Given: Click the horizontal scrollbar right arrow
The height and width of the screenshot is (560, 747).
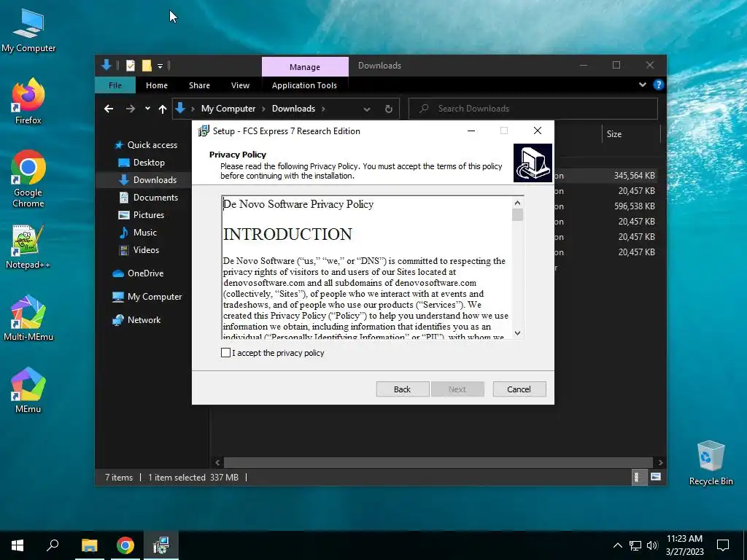Looking at the screenshot, I should tap(660, 462).
